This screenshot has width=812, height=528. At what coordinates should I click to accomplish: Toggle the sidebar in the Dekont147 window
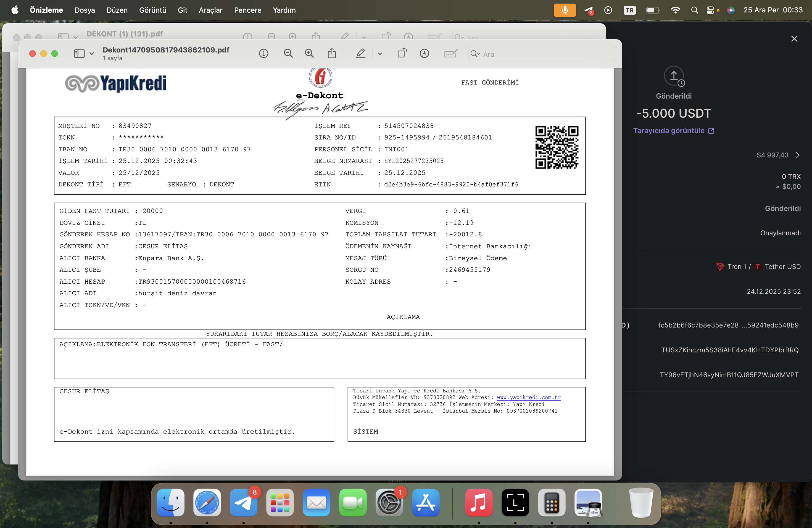pos(79,54)
